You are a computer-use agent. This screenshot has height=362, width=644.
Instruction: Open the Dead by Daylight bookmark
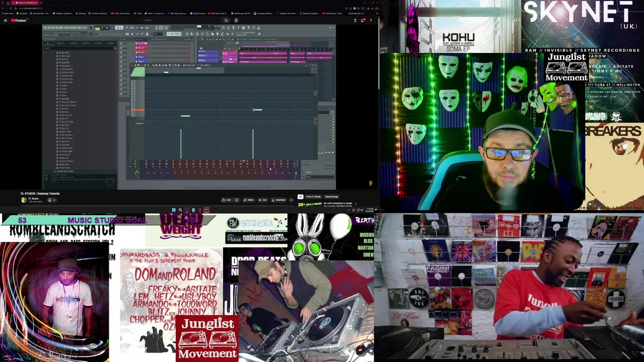(x=310, y=14)
